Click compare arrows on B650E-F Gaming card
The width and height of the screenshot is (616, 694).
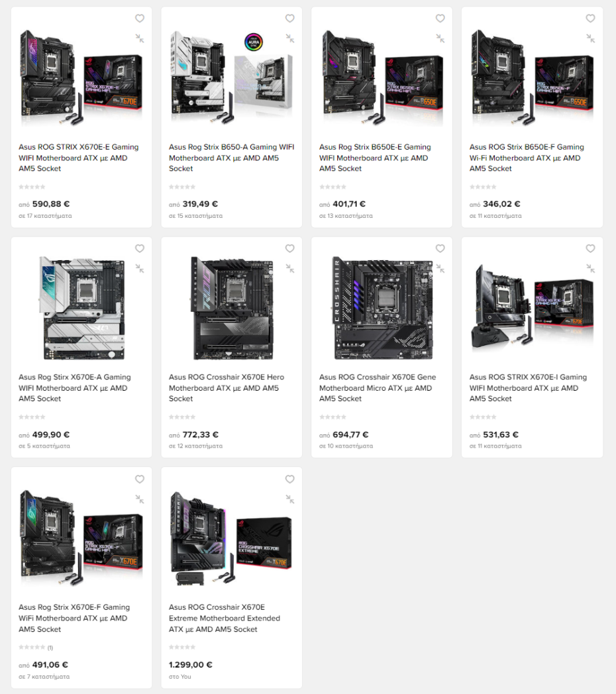(x=590, y=38)
